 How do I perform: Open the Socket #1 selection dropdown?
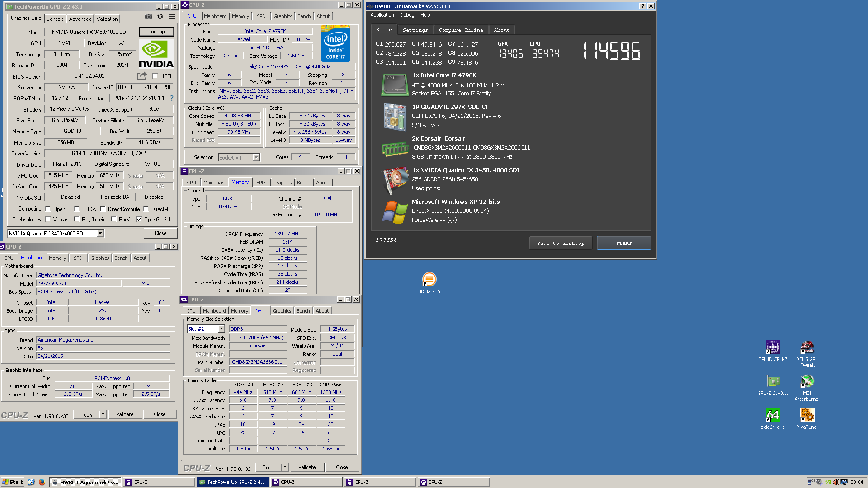point(256,157)
